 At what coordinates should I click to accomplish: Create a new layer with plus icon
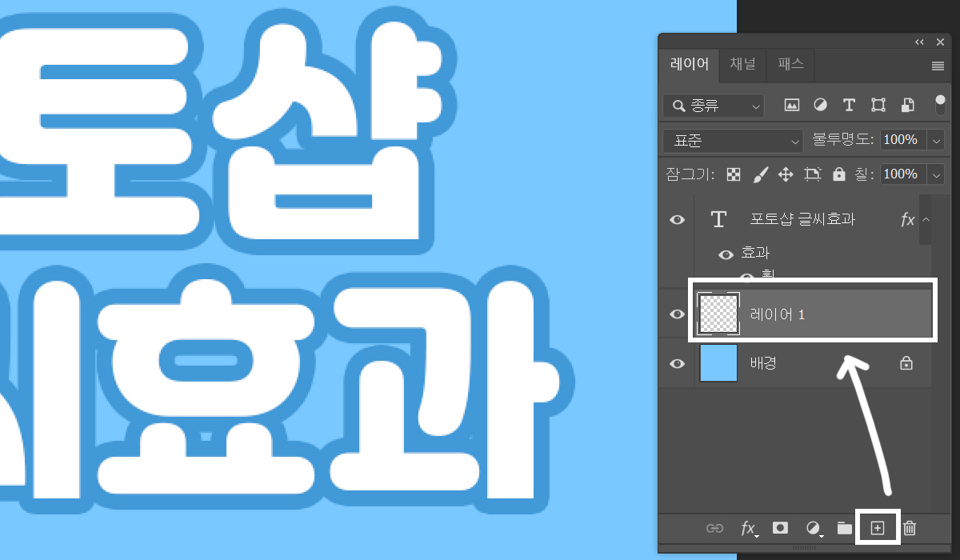[x=878, y=528]
